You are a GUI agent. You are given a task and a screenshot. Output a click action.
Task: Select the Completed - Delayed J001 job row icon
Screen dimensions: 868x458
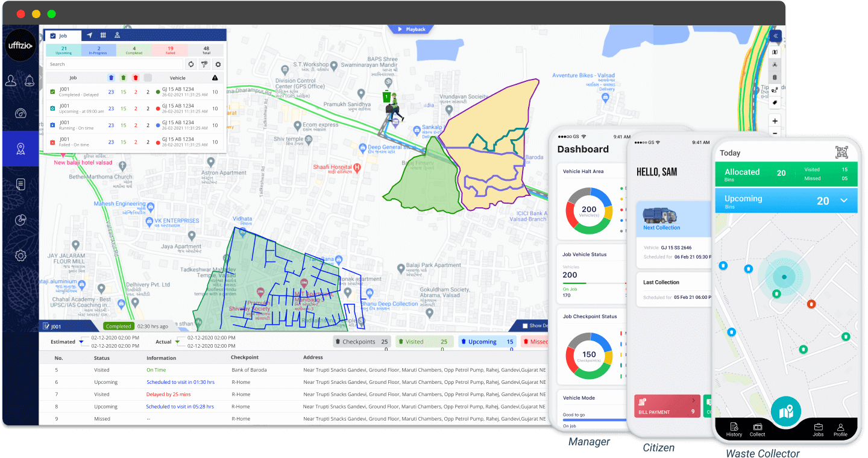click(53, 92)
